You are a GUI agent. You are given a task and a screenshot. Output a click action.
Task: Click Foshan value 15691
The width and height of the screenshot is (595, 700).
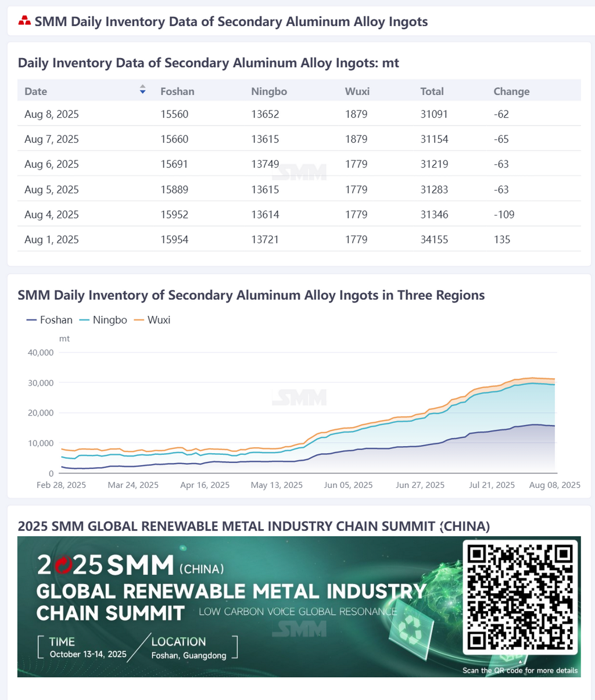tap(174, 164)
